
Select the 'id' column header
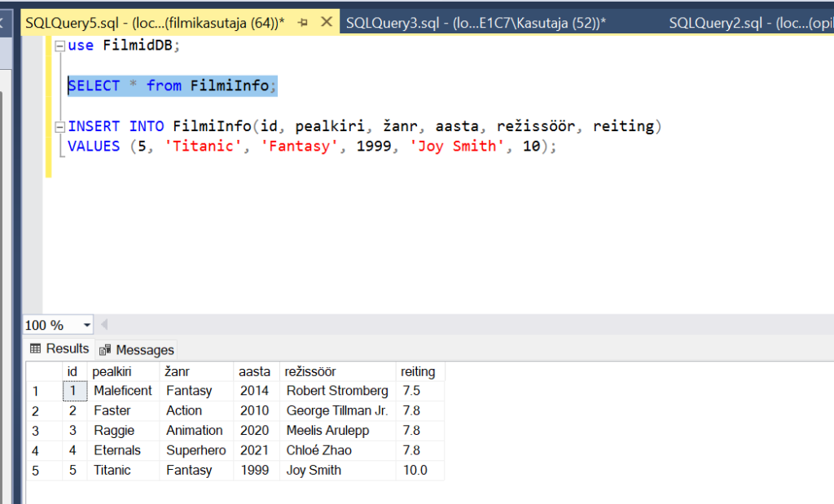[72, 371]
